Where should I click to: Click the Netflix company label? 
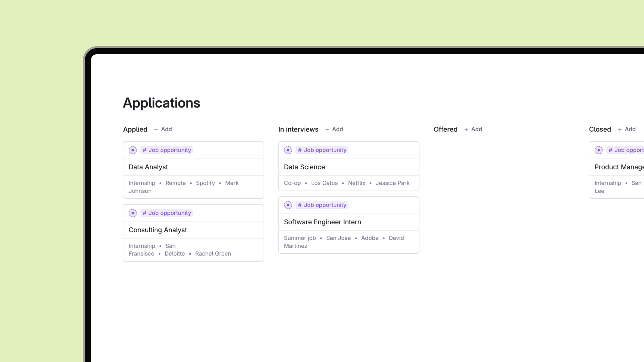tap(357, 183)
